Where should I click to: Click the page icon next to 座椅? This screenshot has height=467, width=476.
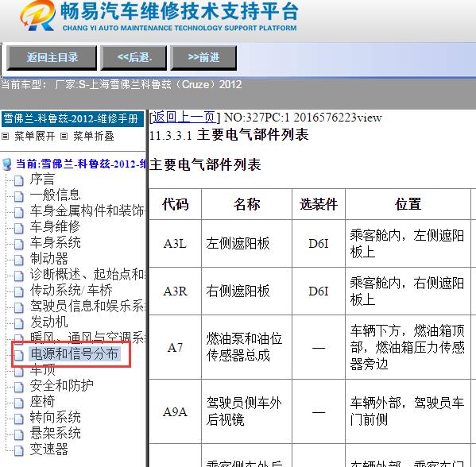coord(19,403)
